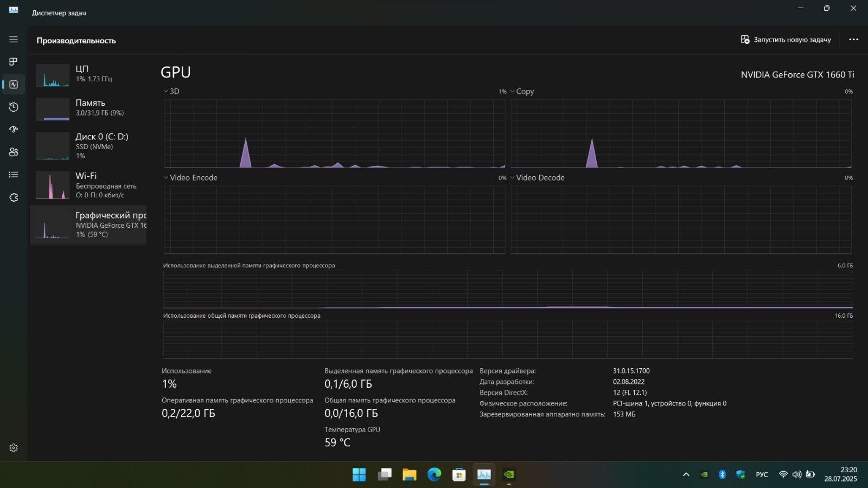Click the GPU memory value '0,2/22,0 ГБ'
The width and height of the screenshot is (868, 488).
pyautogui.click(x=188, y=413)
